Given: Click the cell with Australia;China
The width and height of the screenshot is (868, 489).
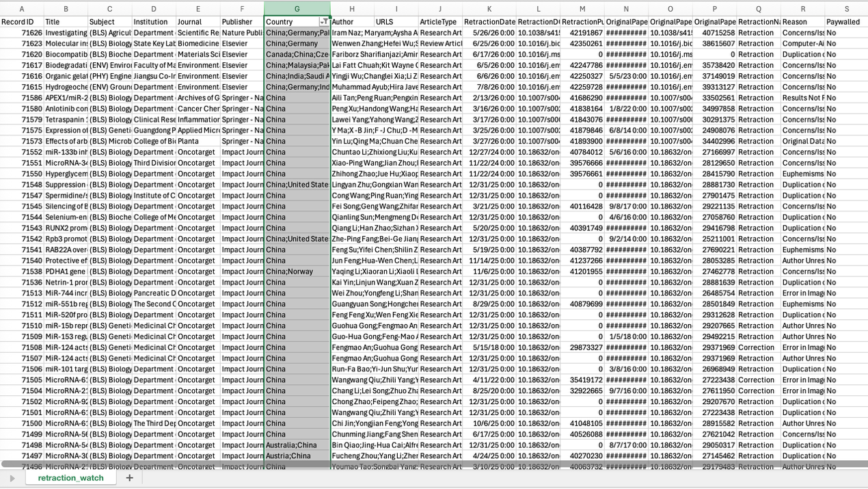Looking at the screenshot, I should pos(297,445).
